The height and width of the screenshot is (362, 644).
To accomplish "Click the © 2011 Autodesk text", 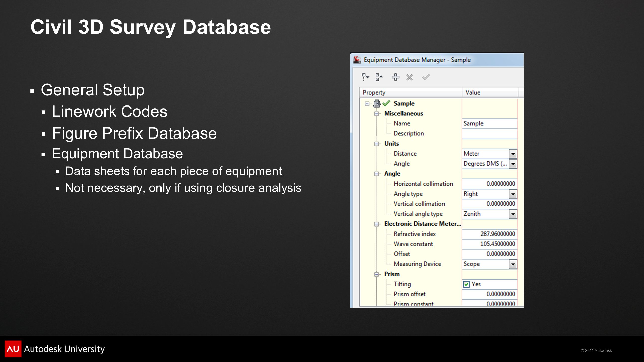I will [x=596, y=351].
